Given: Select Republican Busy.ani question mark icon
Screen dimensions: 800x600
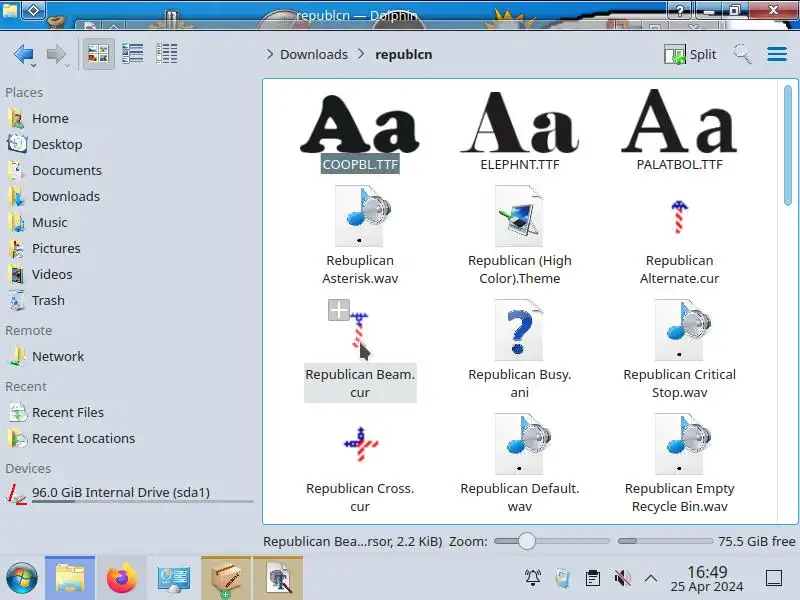Looking at the screenshot, I should click(519, 330).
